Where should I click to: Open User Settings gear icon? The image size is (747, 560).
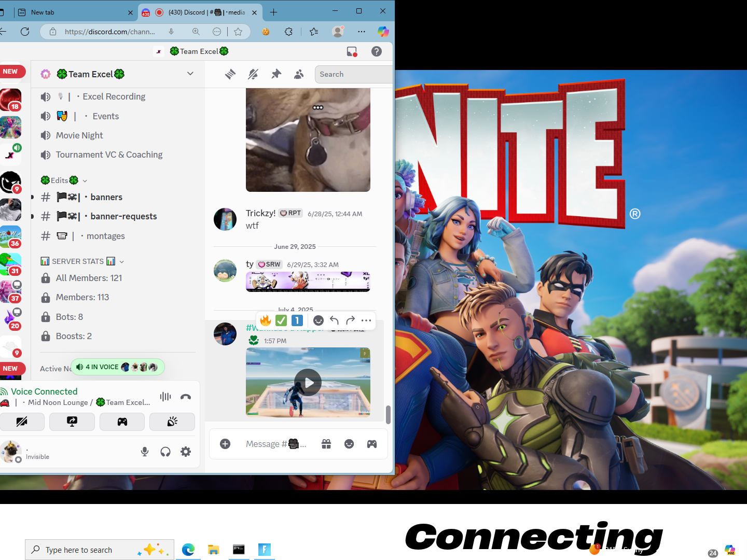pyautogui.click(x=186, y=452)
